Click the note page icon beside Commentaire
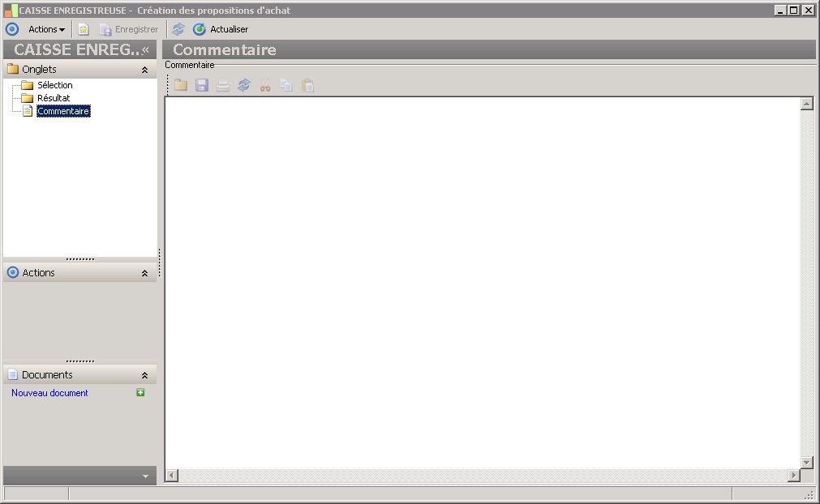 (28, 111)
